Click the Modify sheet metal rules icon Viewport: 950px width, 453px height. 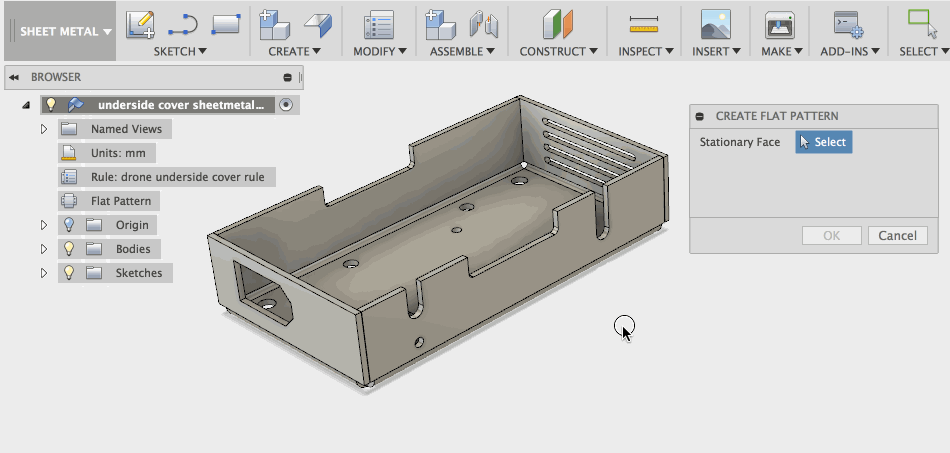coord(379,24)
